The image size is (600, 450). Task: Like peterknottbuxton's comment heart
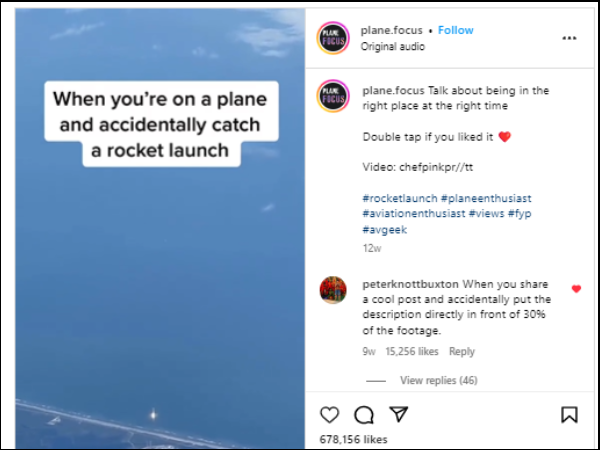point(576,289)
